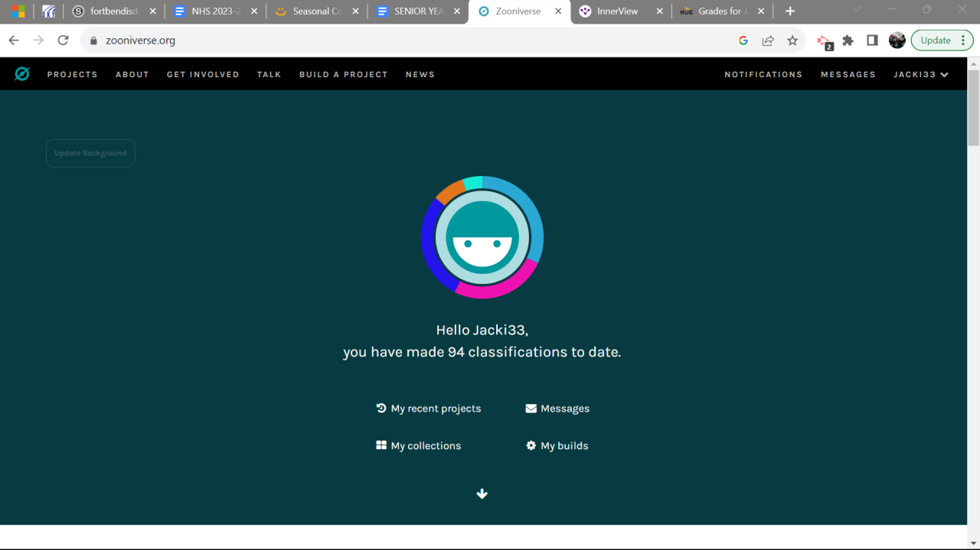This screenshot has height=550, width=980.
Task: Open My recent projects
Action: click(429, 408)
